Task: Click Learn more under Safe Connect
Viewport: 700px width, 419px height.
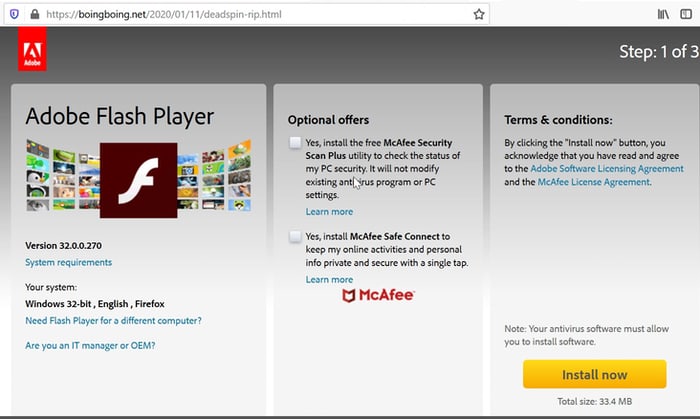Action: (x=329, y=280)
